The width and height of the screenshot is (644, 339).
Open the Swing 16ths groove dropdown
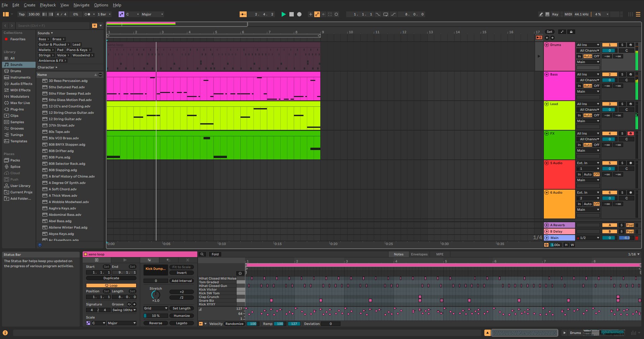124,310
